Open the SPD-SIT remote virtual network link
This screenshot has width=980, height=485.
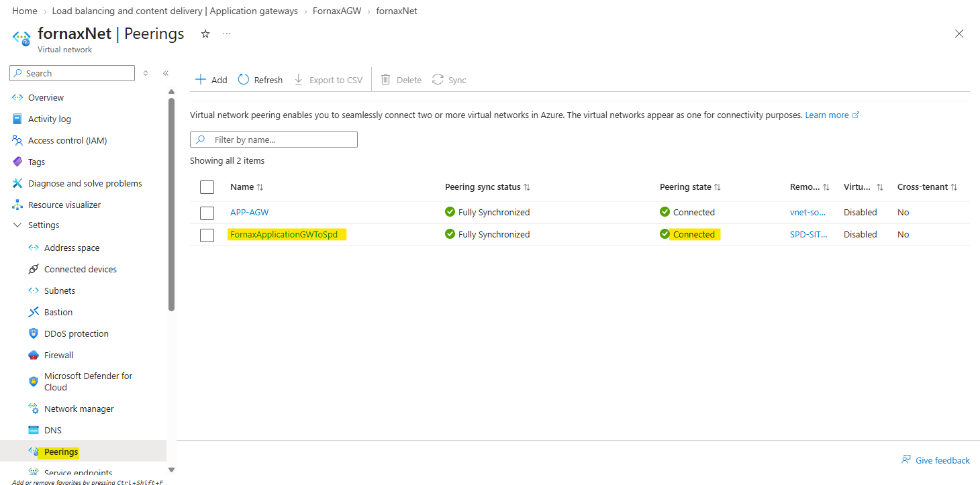[809, 234]
